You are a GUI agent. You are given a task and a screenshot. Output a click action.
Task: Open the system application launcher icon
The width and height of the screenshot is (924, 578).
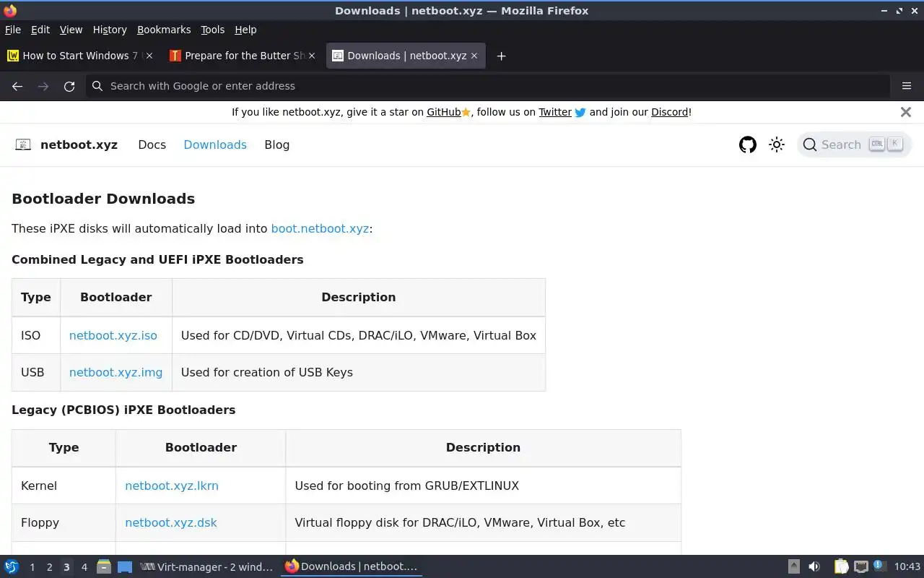[12, 566]
